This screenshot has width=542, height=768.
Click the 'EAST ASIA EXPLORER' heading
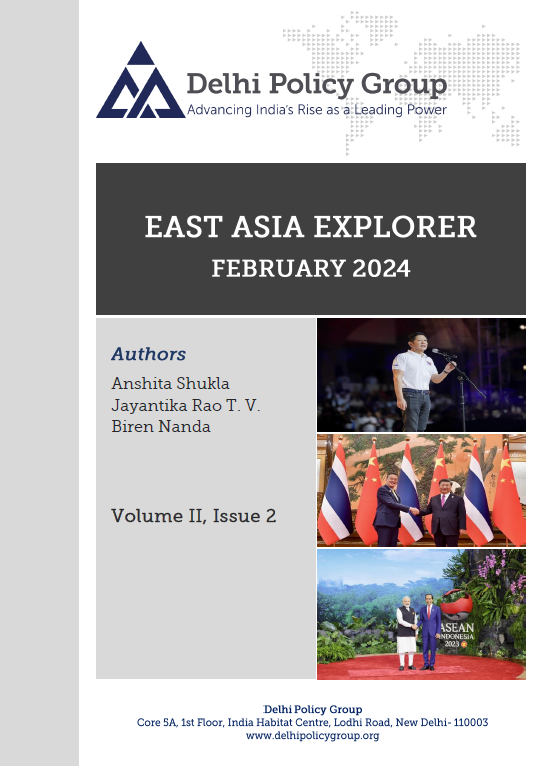click(310, 227)
